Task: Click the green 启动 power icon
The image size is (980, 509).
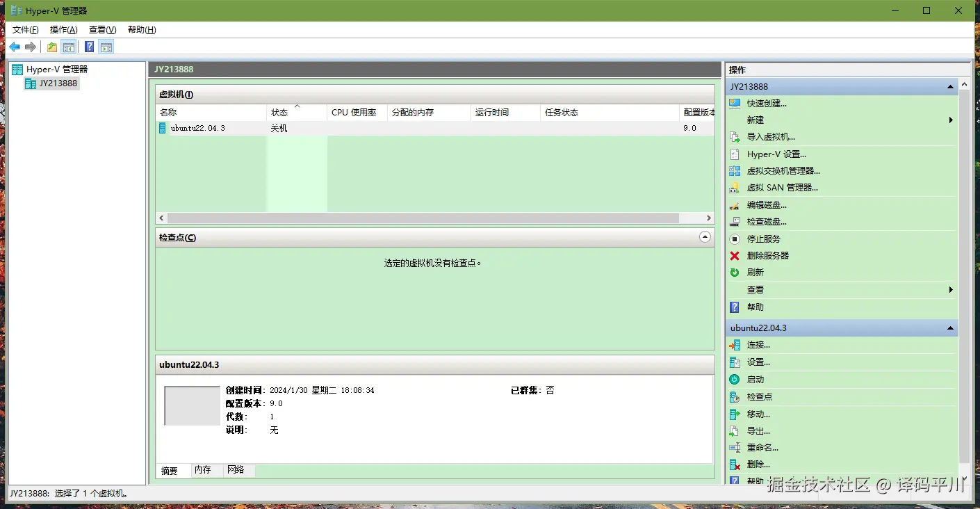Action: pos(735,380)
